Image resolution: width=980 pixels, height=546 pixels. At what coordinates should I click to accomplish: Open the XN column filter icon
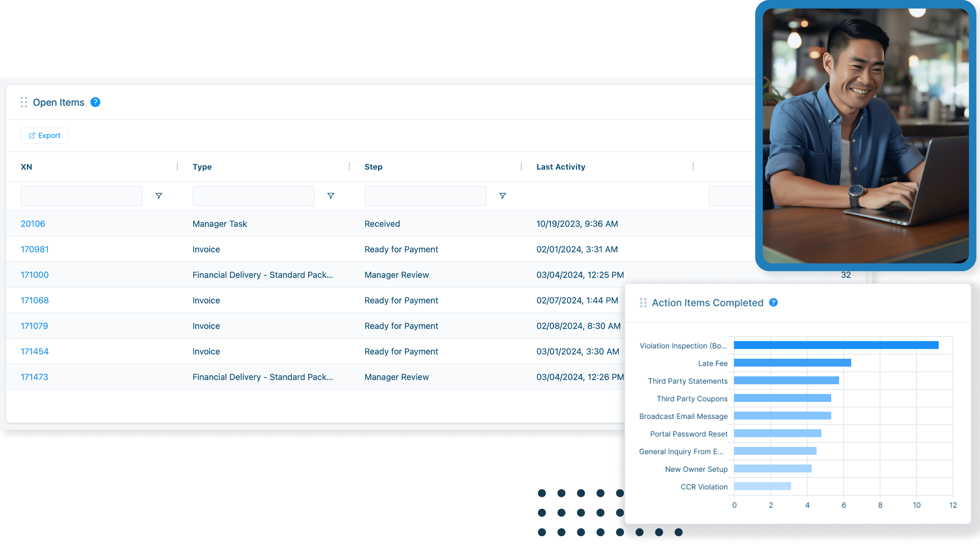(159, 196)
